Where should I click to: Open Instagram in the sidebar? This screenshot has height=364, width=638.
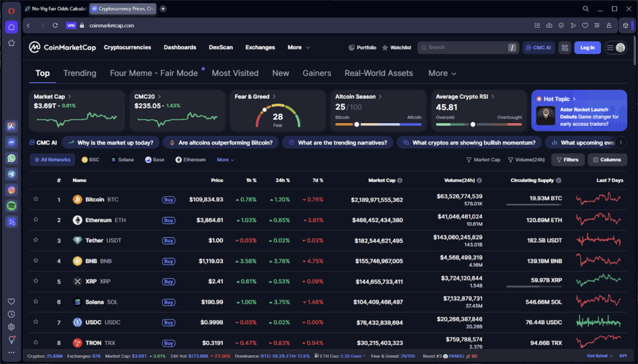[x=11, y=190]
